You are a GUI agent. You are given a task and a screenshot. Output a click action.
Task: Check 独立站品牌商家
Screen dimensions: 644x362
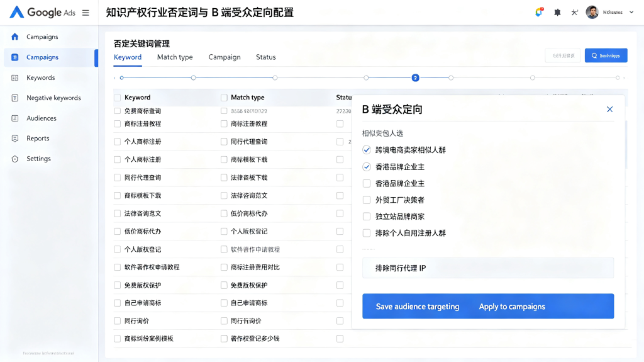367,217
